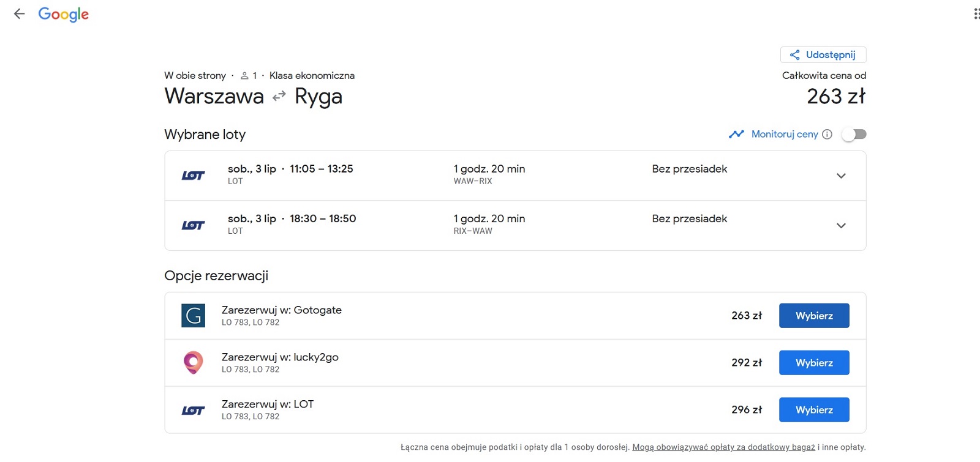
Task: Click 'Bez przesiadek' on the return flight
Action: pyautogui.click(x=690, y=218)
